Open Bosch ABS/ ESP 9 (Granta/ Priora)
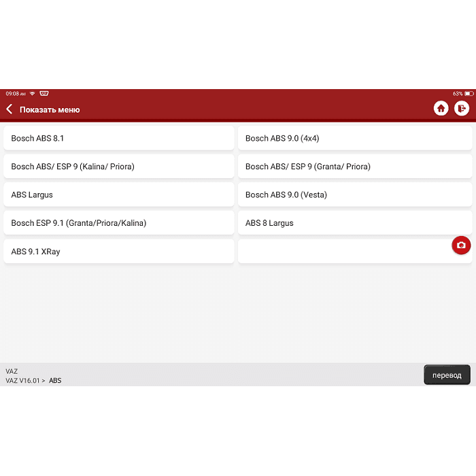 (x=355, y=167)
